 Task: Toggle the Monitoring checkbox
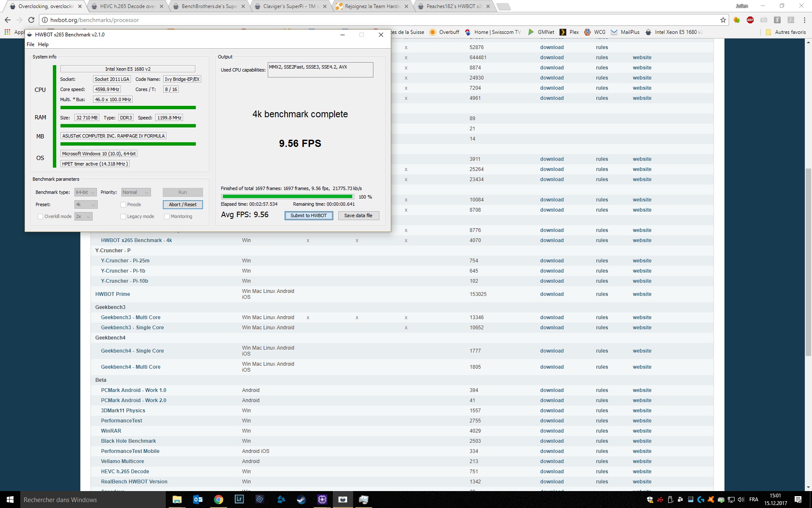167,216
